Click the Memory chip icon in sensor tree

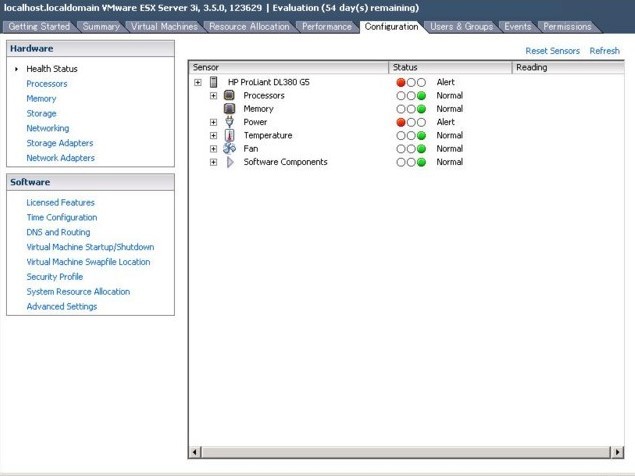click(x=229, y=109)
